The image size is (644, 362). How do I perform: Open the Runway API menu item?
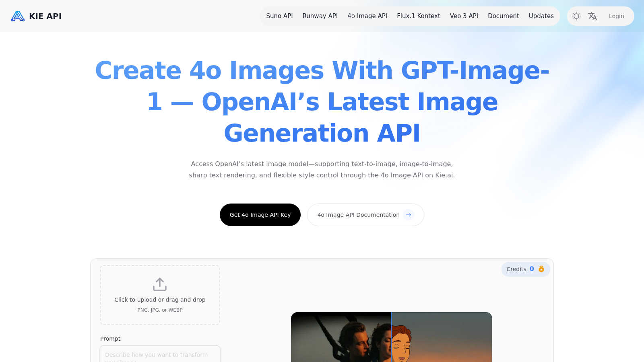(320, 16)
